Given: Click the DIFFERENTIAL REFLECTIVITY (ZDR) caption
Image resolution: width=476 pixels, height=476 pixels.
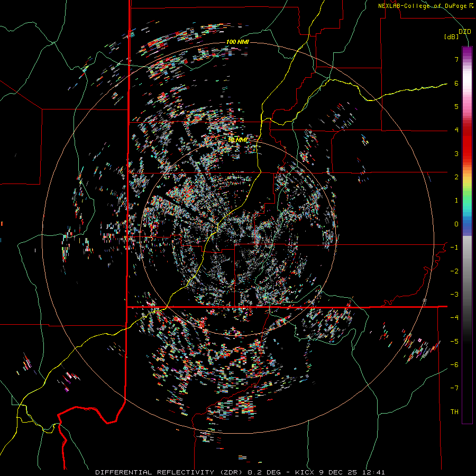Looking at the screenshot, I should click(x=170, y=472).
